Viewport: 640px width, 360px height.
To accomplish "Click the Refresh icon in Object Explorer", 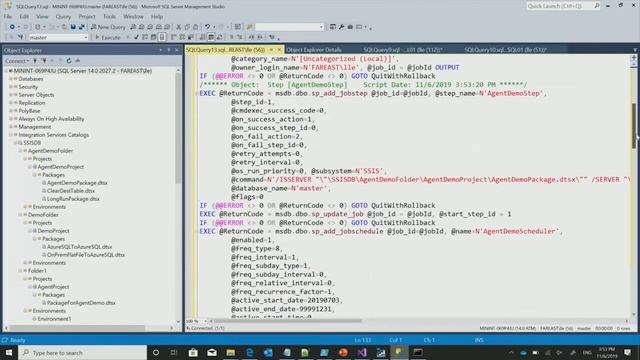I will tap(69, 61).
